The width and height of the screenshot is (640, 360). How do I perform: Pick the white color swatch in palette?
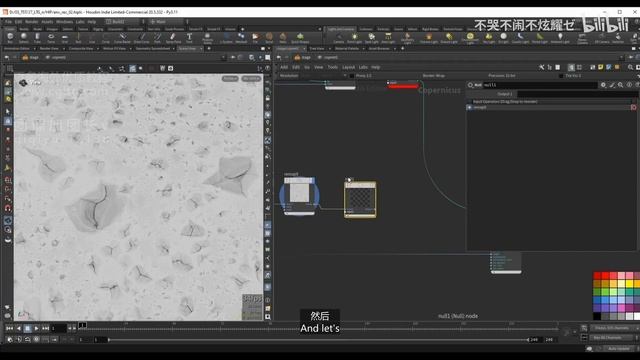(x=637, y=316)
